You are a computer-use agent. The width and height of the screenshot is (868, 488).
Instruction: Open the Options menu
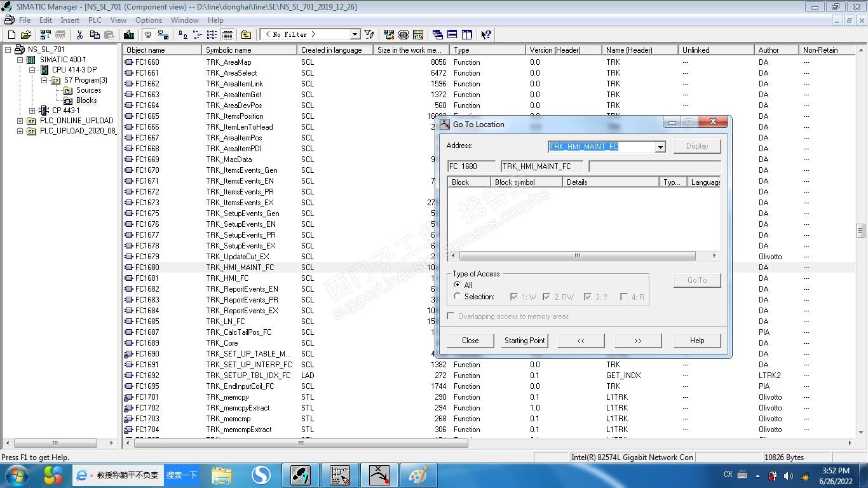(x=149, y=20)
